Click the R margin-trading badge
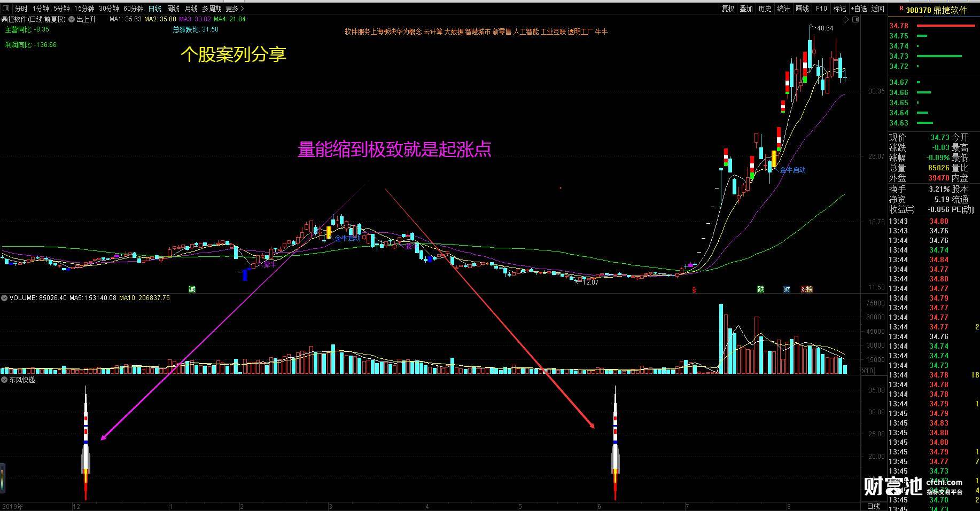Image resolution: width=980 pixels, height=511 pixels. 900,9
